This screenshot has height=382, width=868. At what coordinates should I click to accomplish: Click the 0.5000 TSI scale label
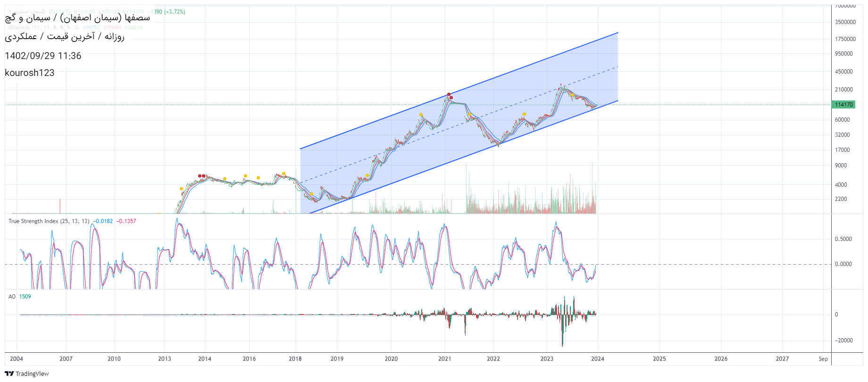(x=843, y=239)
